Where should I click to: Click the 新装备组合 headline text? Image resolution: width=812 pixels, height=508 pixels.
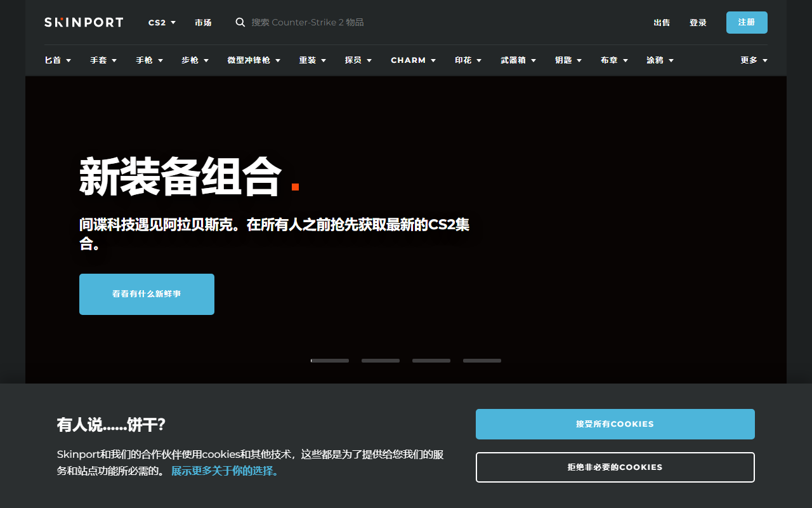coord(180,177)
